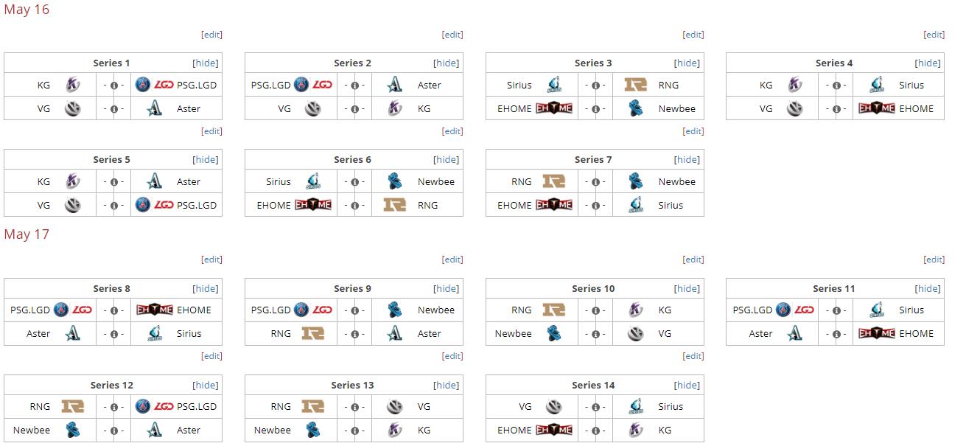Hide the Series 6 match box
This screenshot has width=980, height=446.
pos(447,160)
